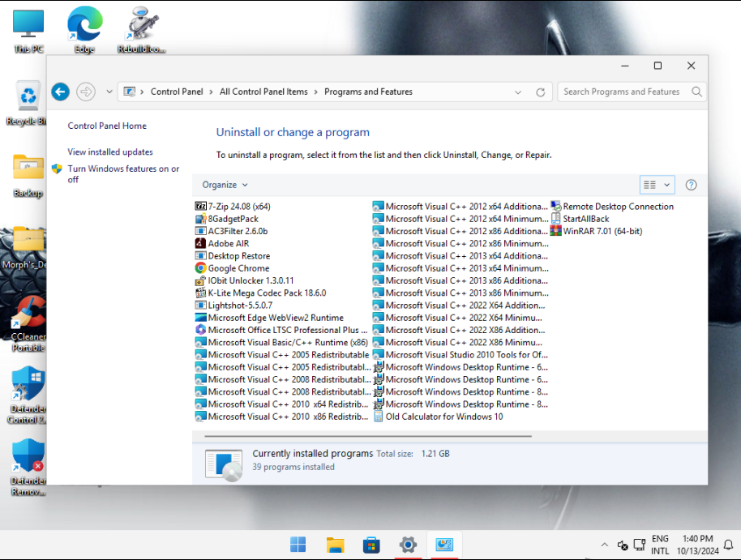Open Turn Windows features on or off
Viewport: 741px width, 560px height.
click(x=123, y=174)
